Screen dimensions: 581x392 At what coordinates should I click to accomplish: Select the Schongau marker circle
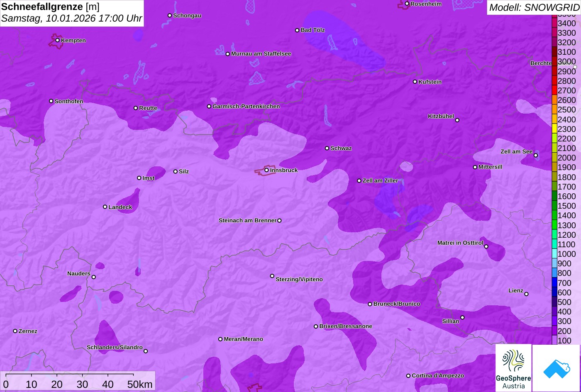[170, 15]
